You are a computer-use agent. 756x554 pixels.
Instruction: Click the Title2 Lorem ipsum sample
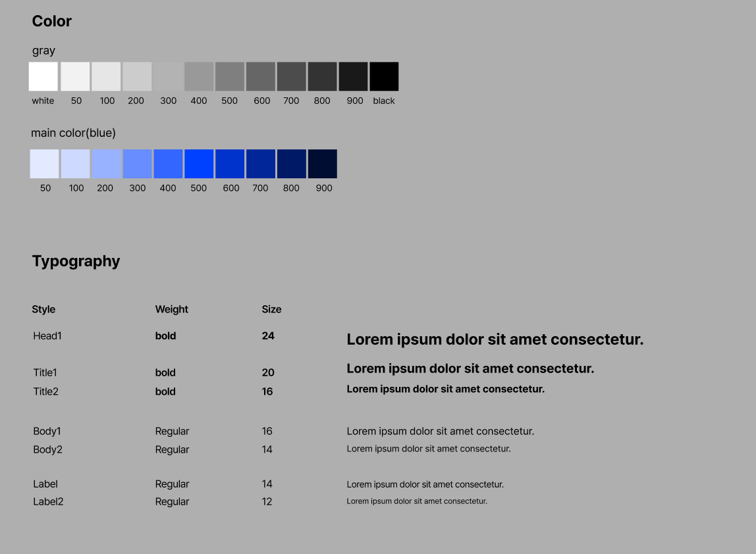tap(445, 389)
